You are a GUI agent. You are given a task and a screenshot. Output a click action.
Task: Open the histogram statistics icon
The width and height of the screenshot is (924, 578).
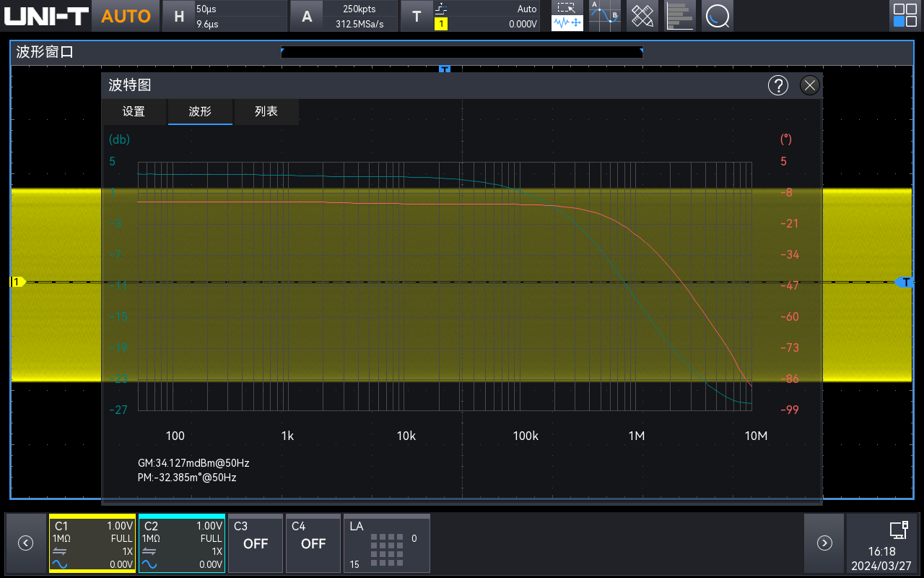click(679, 16)
